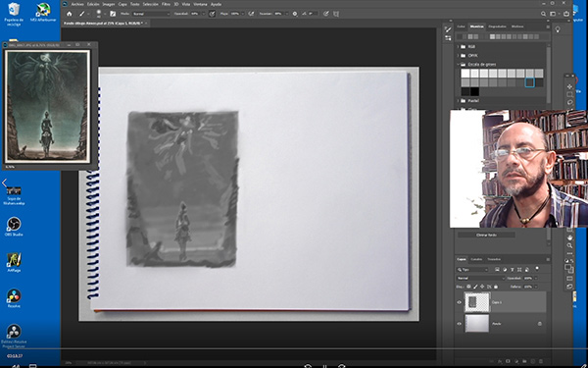Click the Lock all padlock icon in Layers panel

[496, 287]
